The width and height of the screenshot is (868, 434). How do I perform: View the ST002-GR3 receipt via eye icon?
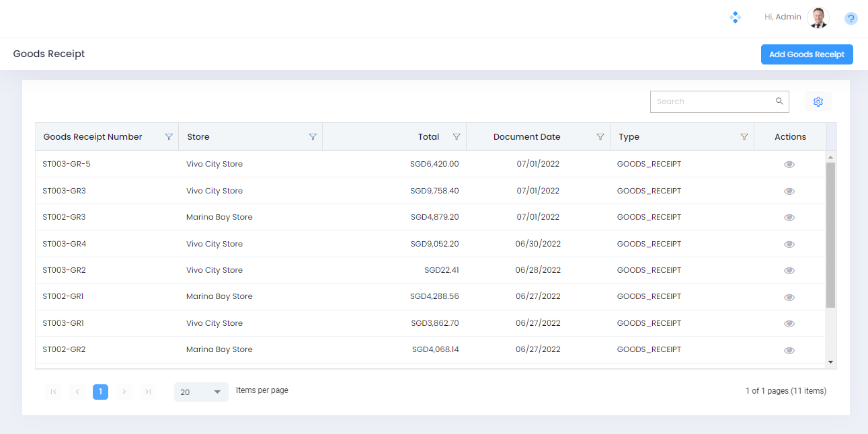pyautogui.click(x=789, y=217)
